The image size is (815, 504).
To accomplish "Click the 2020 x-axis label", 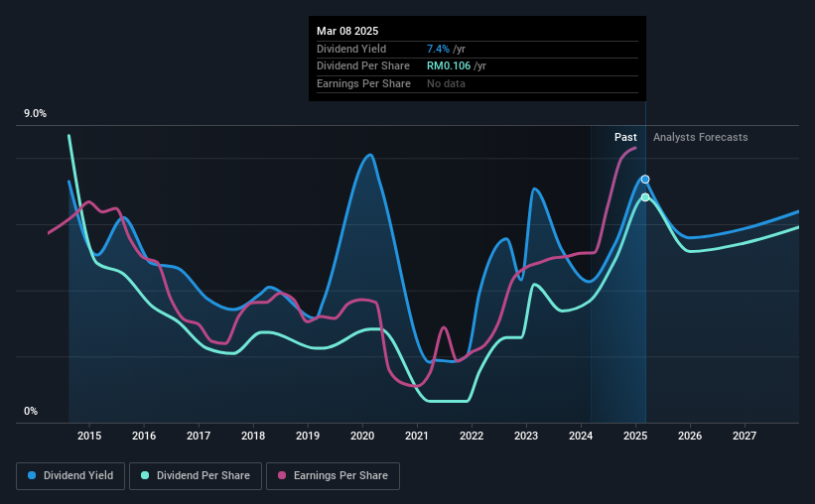I will click(x=362, y=436).
